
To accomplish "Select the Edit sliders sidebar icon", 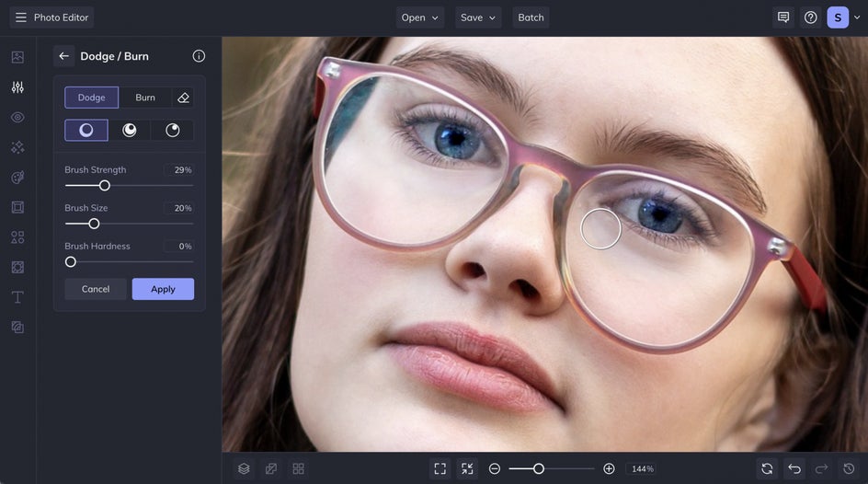I will [17, 86].
